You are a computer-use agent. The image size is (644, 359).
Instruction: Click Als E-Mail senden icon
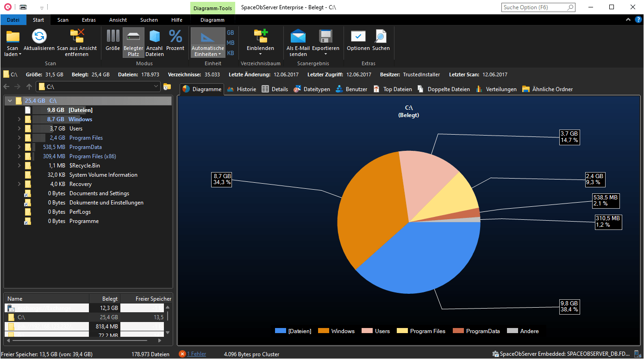(298, 37)
